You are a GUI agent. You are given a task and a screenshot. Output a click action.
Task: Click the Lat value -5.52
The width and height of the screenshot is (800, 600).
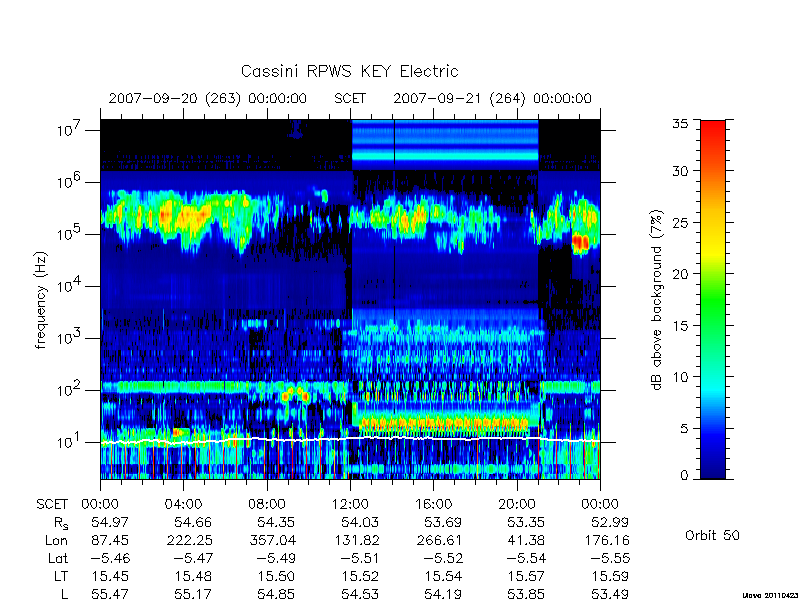point(443,558)
